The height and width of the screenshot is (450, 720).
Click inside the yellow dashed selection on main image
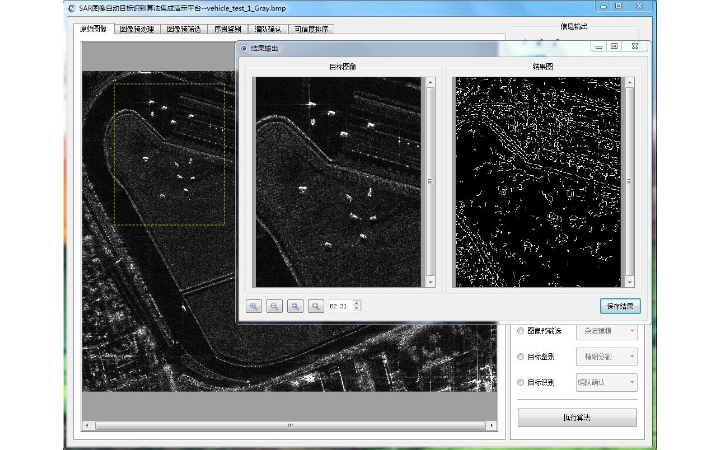[169, 154]
